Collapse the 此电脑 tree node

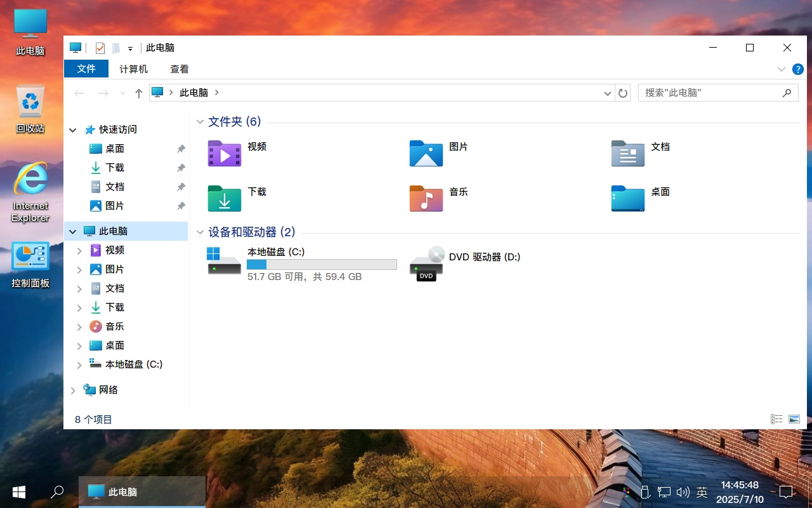[73, 231]
